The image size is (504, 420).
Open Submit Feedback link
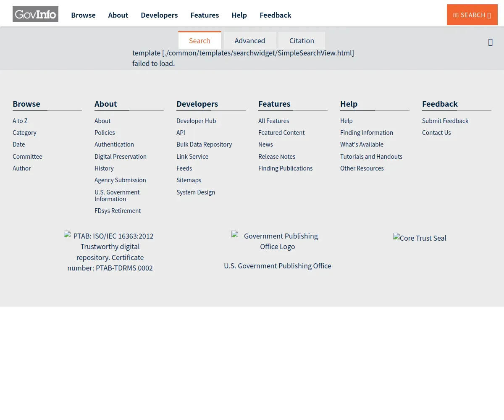(445, 121)
